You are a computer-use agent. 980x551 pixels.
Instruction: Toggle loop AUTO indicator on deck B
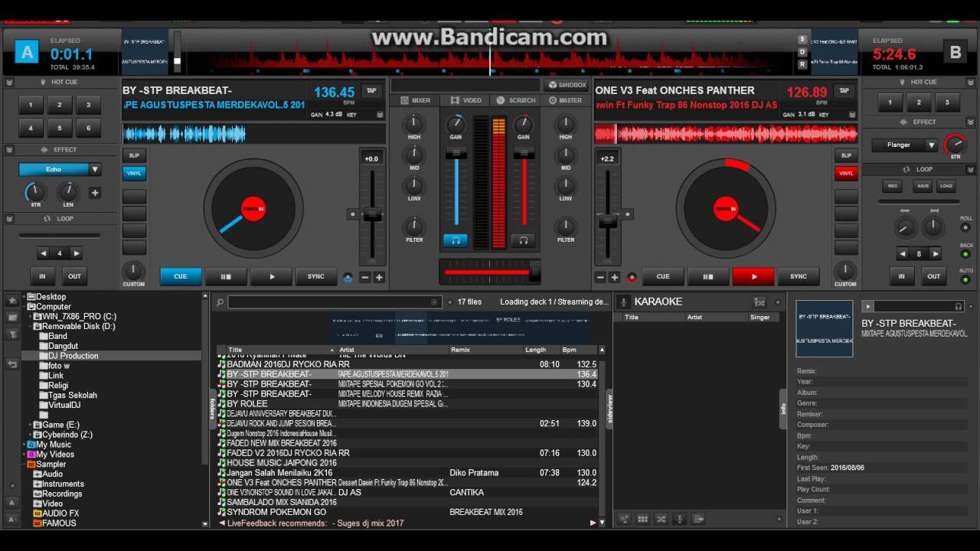(966, 279)
